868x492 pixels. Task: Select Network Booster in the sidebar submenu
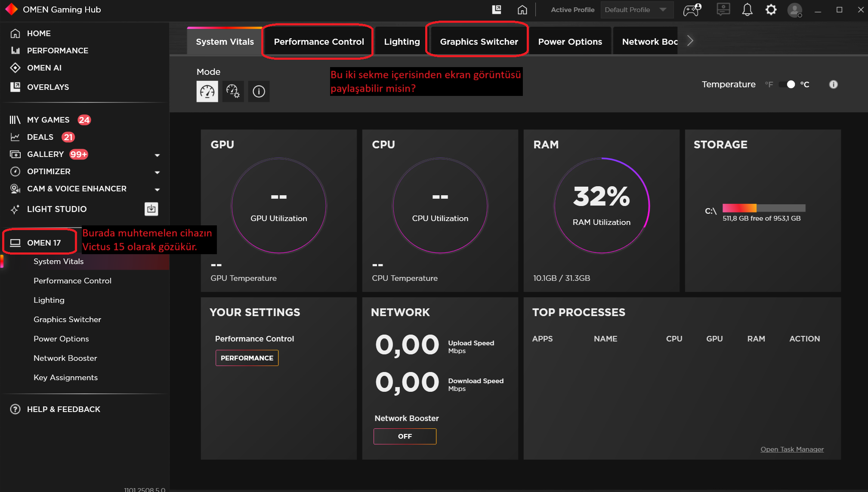(x=65, y=358)
